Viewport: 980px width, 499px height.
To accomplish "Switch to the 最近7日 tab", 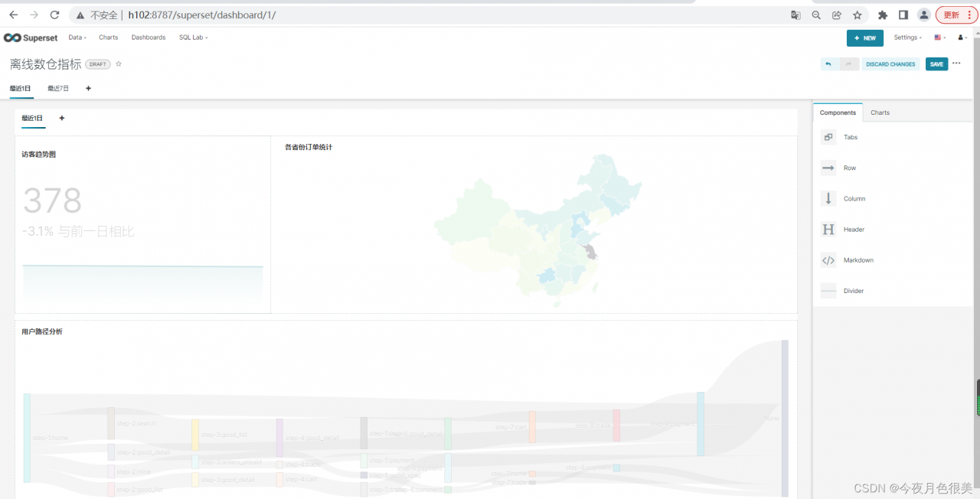I will [58, 89].
